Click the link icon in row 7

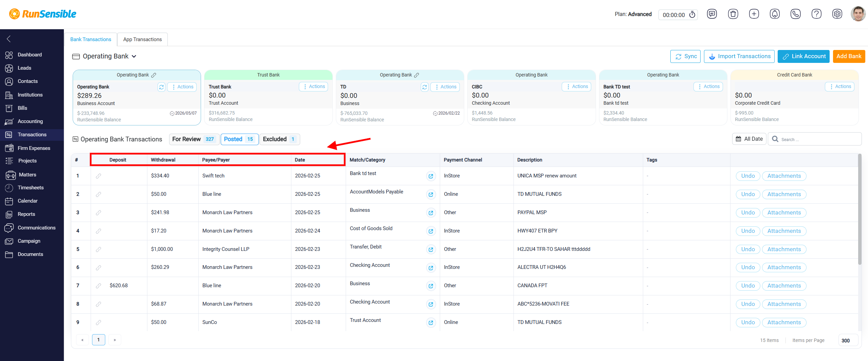tap(98, 286)
